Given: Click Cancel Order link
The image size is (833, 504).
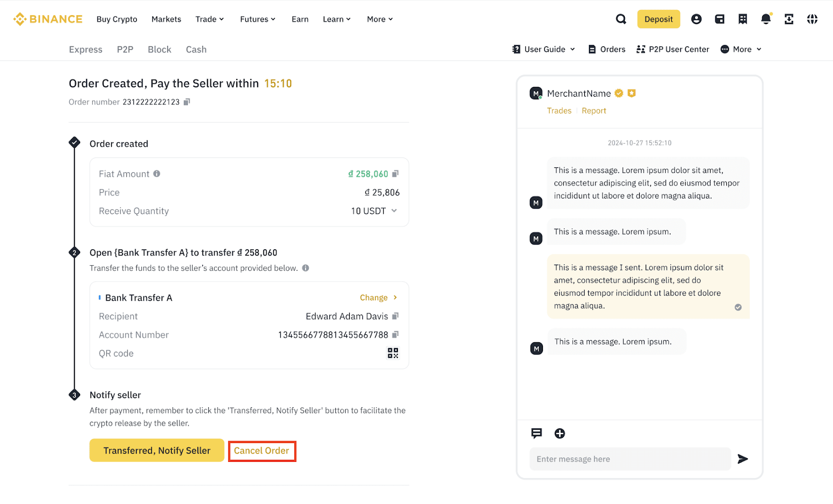Looking at the screenshot, I should [262, 451].
